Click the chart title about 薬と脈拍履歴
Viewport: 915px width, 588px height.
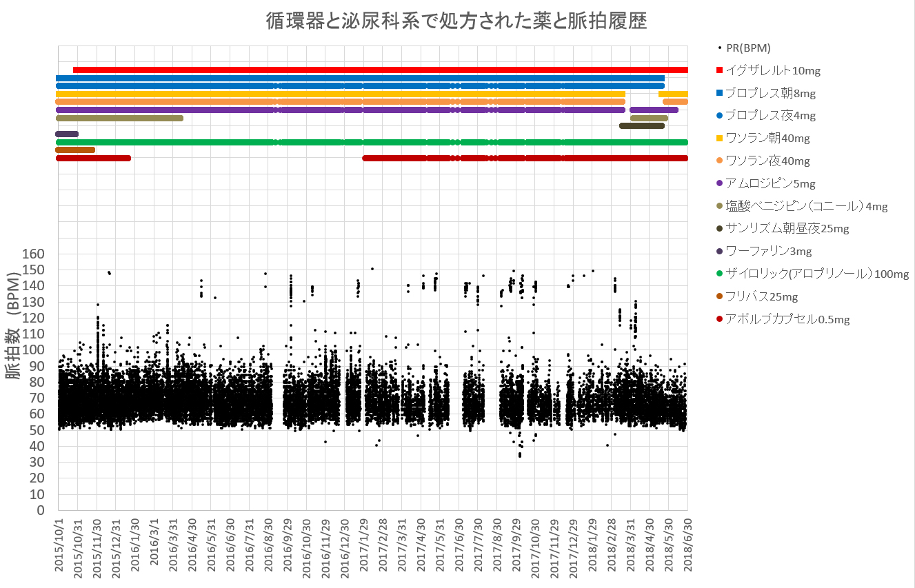pyautogui.click(x=456, y=21)
